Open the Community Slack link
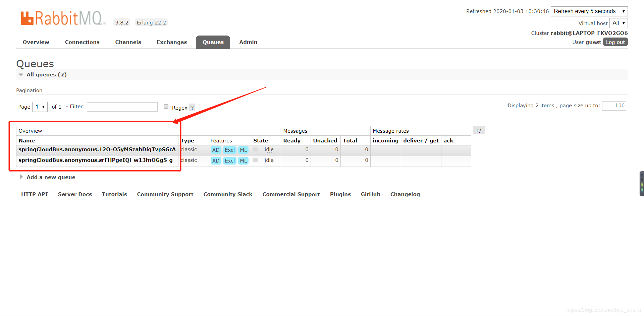Viewport: 644px width, 316px height. pos(228,194)
